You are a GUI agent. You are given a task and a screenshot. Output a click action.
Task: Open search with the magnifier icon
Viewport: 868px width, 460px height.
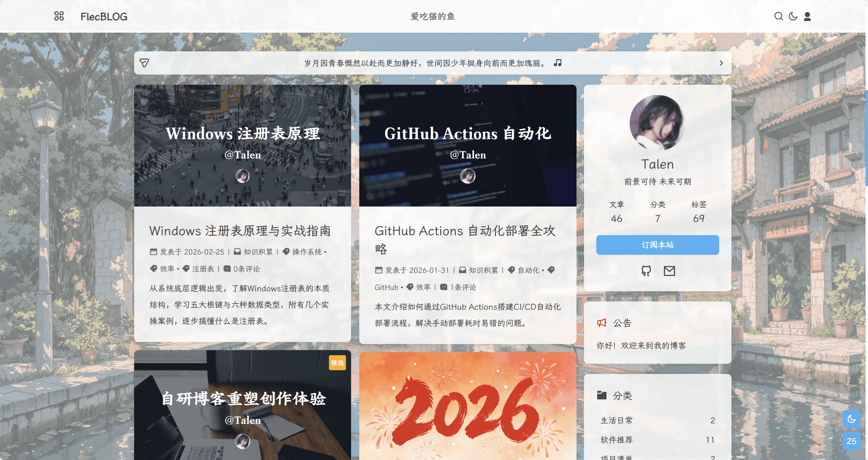tap(778, 16)
